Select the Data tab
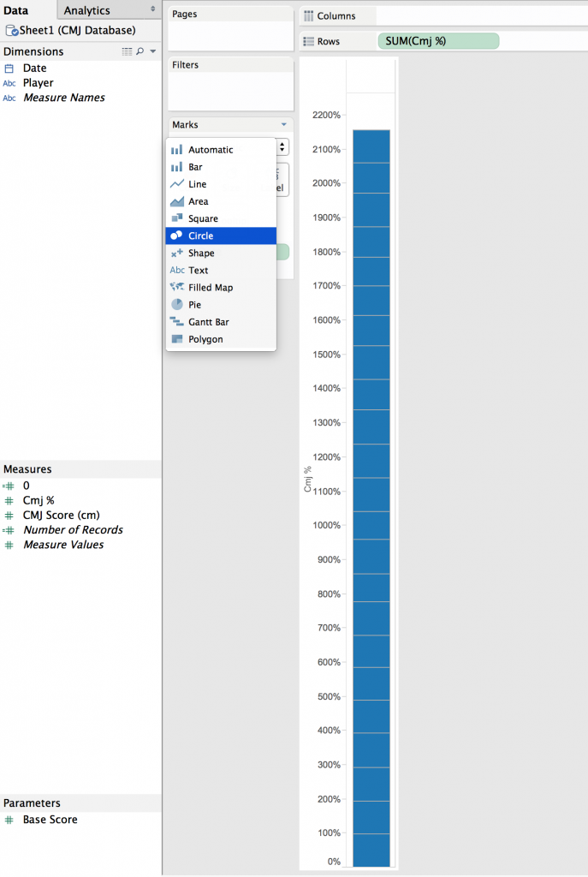 [15, 10]
